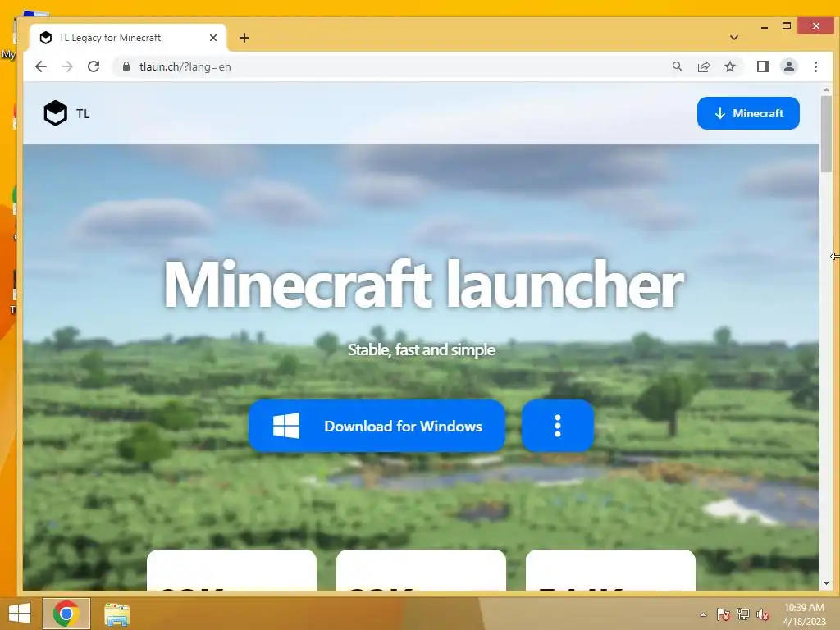Screen dimensions: 840x630
Task: Close the TL Legacy for Minecraft tab
Action: tap(213, 38)
